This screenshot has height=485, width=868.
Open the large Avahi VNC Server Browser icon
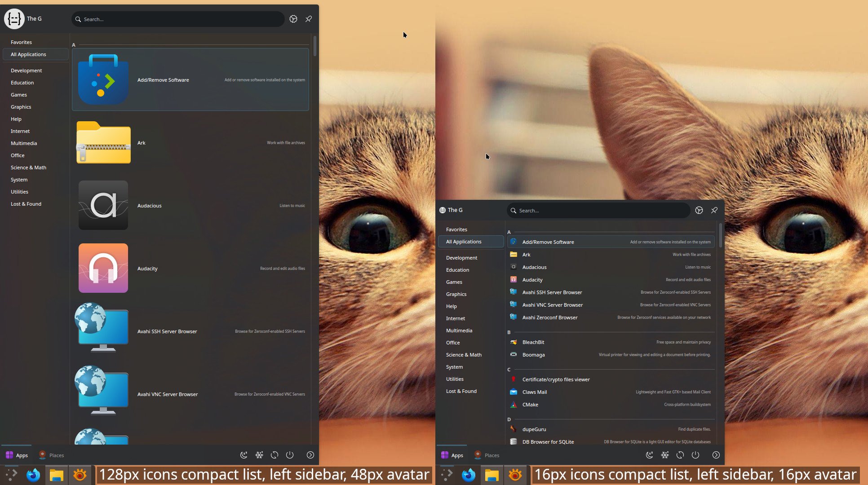(x=102, y=391)
